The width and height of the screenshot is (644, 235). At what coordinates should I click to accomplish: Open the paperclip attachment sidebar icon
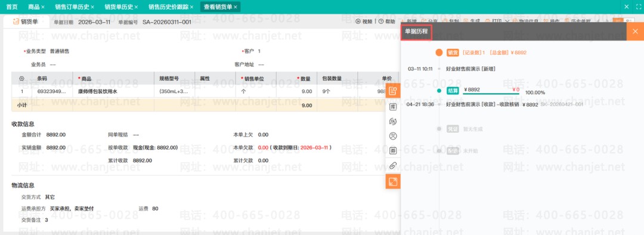[392, 166]
